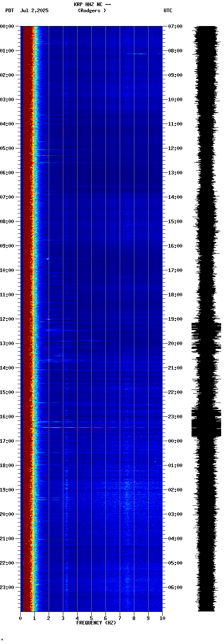
Task: Click the FREQUENCY (HZ) axis label
Action: click(96, 623)
